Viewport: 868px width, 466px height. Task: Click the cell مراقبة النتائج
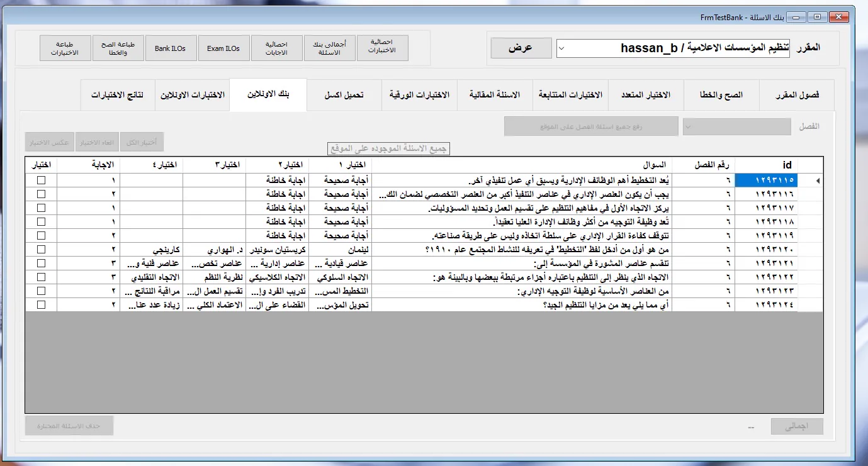[151, 291]
